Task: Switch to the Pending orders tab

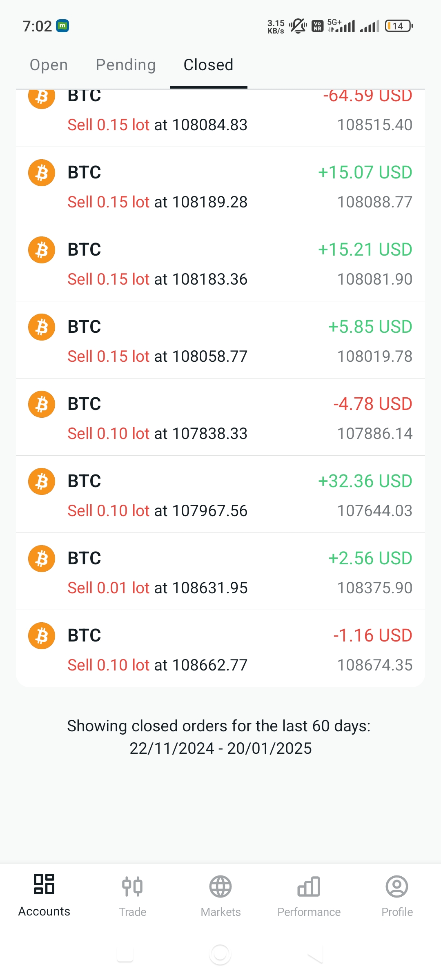Action: coord(126,65)
